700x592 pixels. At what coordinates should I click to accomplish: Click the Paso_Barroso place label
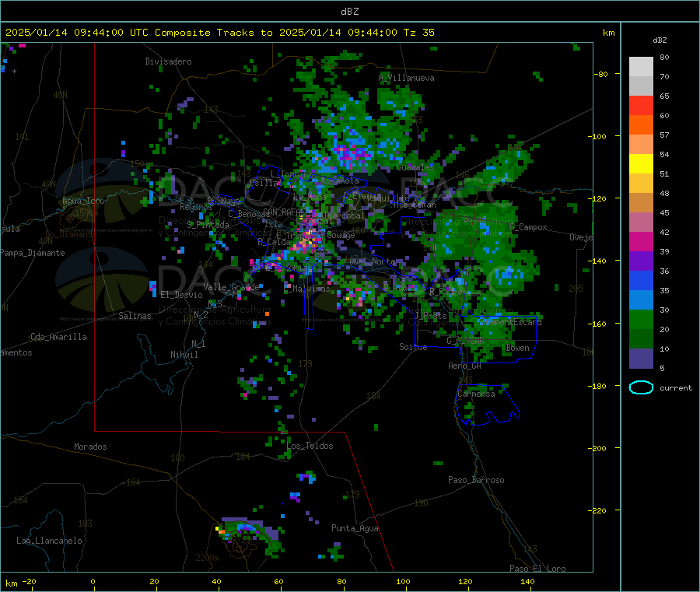[x=476, y=480]
